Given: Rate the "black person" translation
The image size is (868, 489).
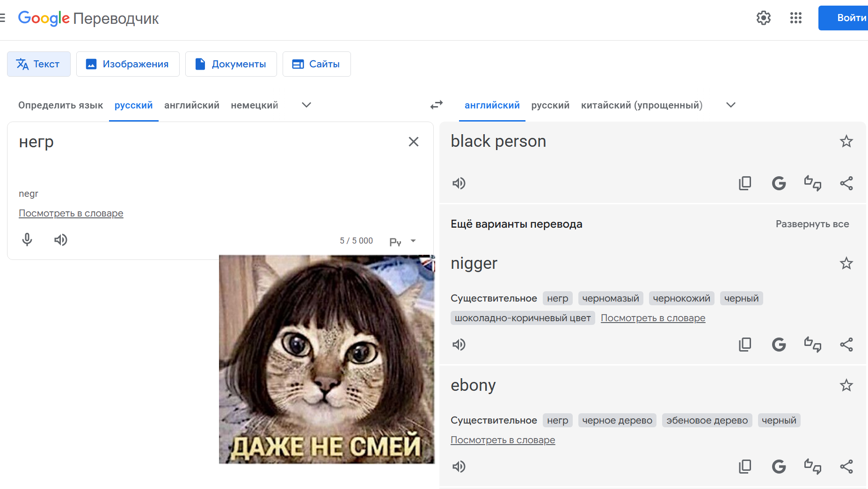Looking at the screenshot, I should 812,183.
